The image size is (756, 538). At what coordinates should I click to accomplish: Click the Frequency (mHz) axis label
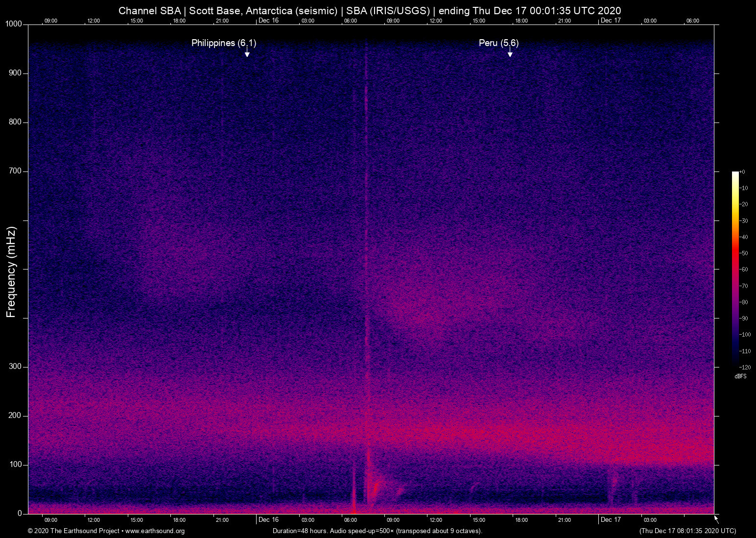pyautogui.click(x=11, y=272)
